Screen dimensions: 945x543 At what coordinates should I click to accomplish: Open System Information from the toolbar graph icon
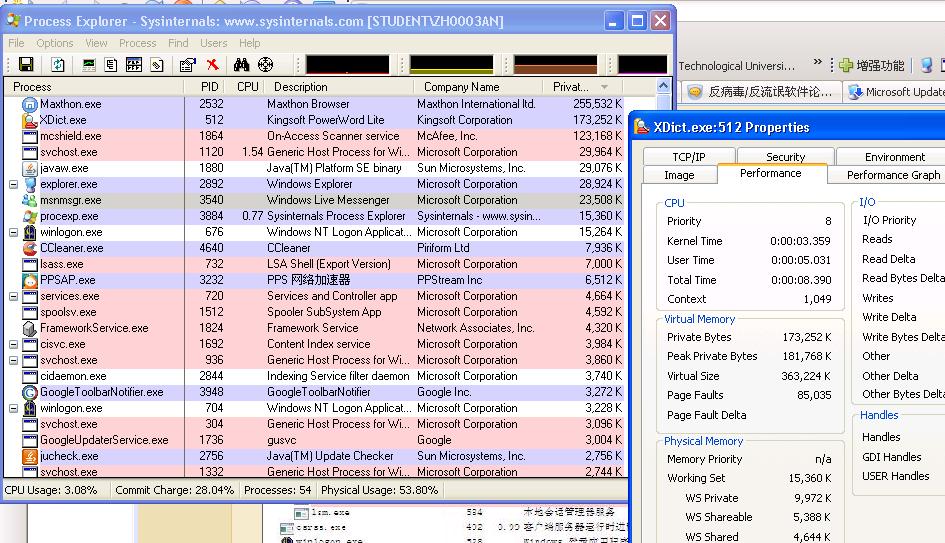tap(89, 65)
